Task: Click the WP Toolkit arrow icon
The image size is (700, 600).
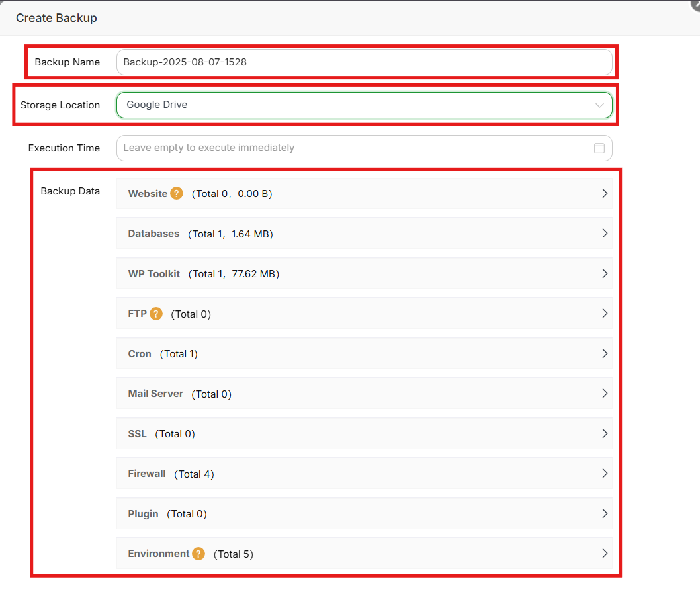Action: pos(604,273)
